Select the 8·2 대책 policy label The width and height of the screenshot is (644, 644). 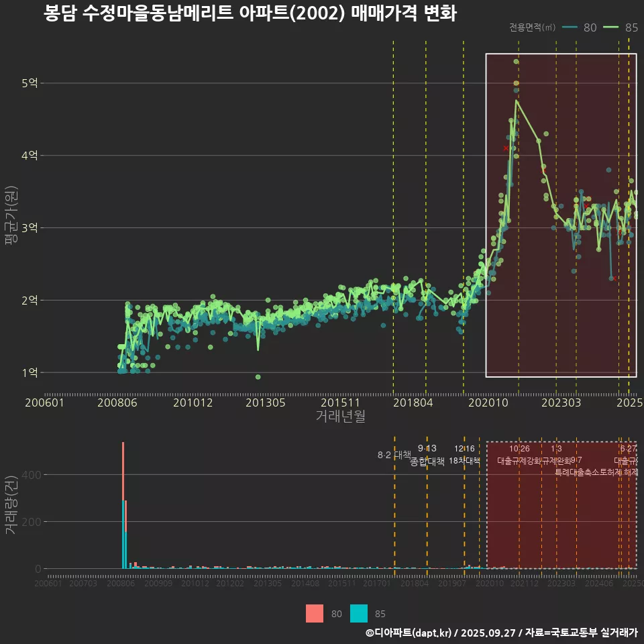click(x=394, y=455)
